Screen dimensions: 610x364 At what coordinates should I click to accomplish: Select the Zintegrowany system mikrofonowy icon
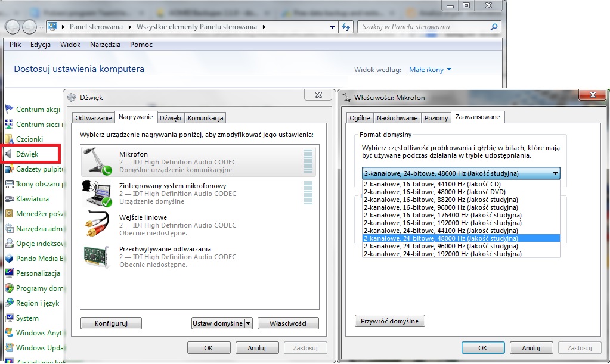point(98,193)
